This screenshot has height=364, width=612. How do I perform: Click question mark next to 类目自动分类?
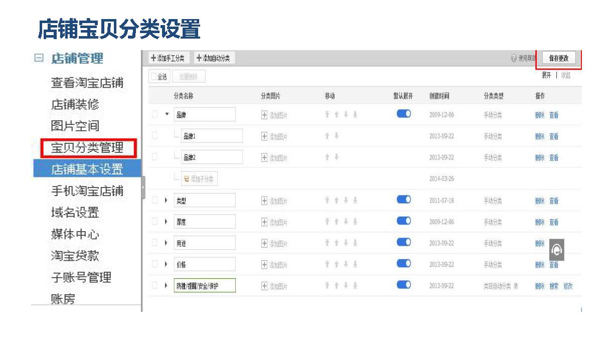516,286
